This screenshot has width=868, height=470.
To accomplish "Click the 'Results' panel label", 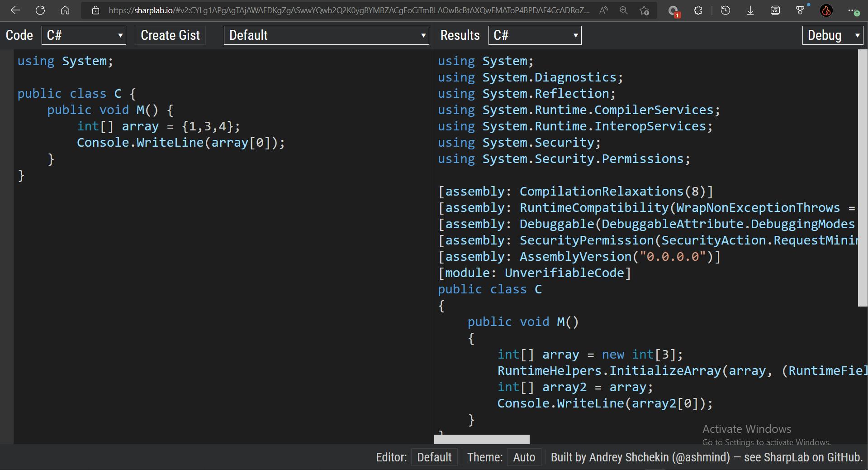I will [x=460, y=35].
